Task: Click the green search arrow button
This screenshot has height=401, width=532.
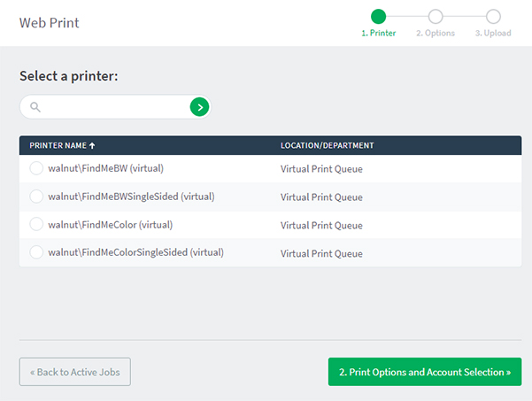Action: tap(201, 107)
